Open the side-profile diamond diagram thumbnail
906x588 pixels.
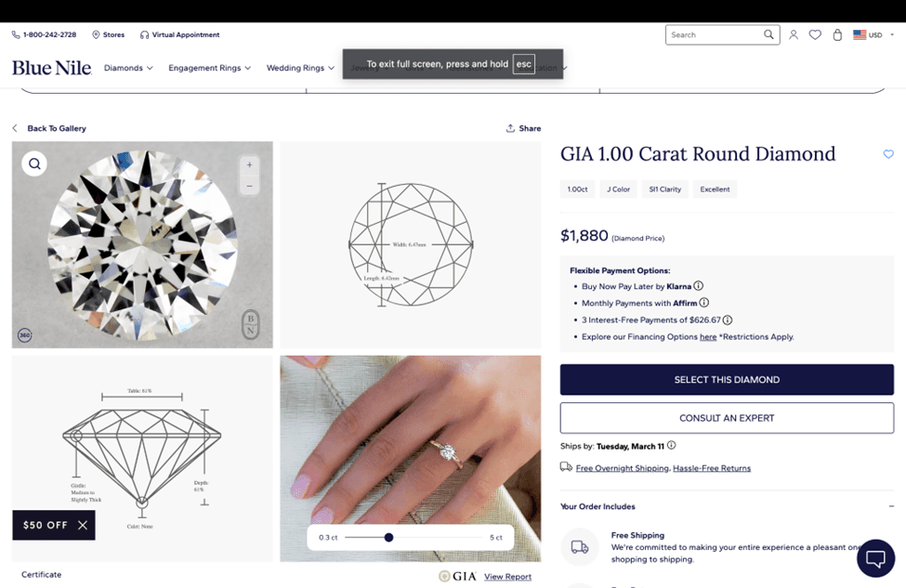click(x=142, y=459)
